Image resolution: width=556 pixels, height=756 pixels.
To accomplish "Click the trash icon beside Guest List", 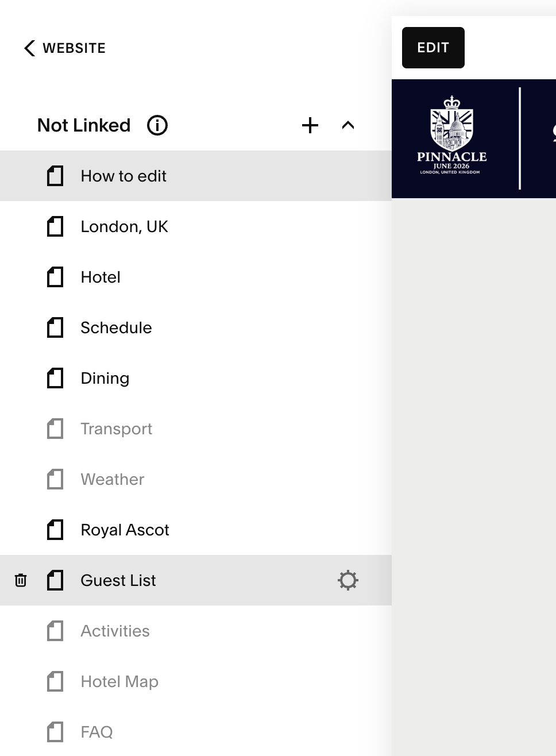I will click(x=21, y=580).
